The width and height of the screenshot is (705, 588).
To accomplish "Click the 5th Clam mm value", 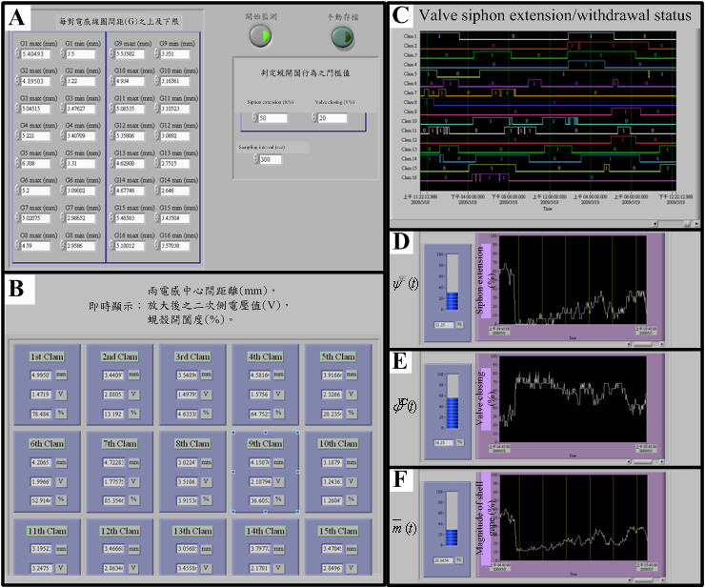I will [332, 375].
